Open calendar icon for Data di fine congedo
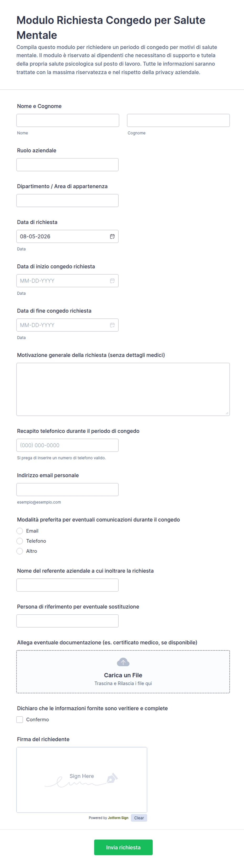This screenshot has width=244, height=868. (x=112, y=325)
